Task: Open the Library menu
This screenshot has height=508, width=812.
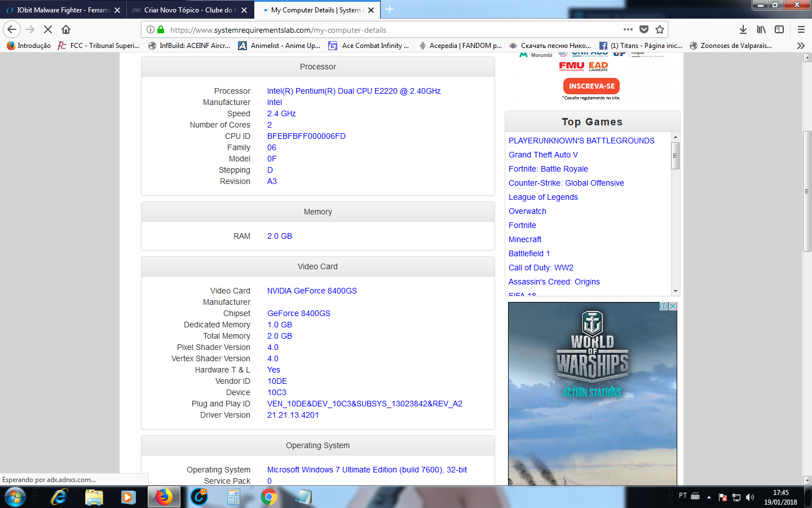Action: coord(761,29)
